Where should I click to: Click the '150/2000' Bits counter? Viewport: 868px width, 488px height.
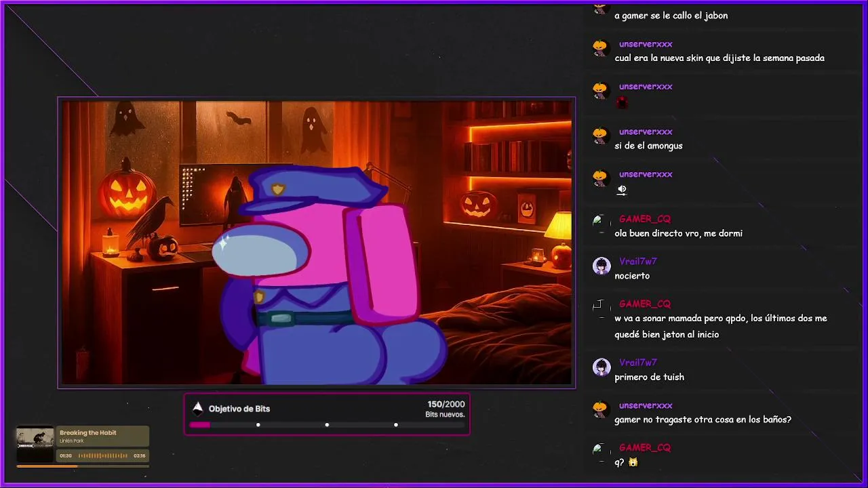(x=446, y=405)
